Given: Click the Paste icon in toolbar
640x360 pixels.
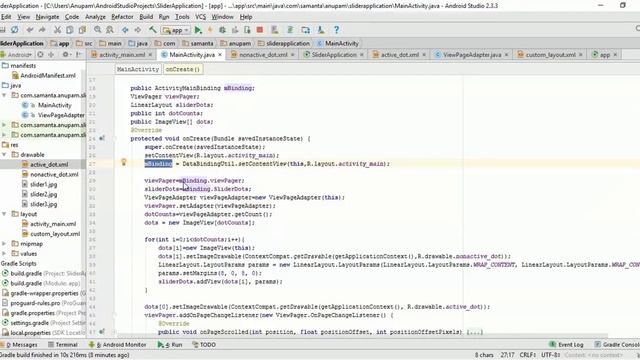Looking at the screenshot, I should [82, 30].
